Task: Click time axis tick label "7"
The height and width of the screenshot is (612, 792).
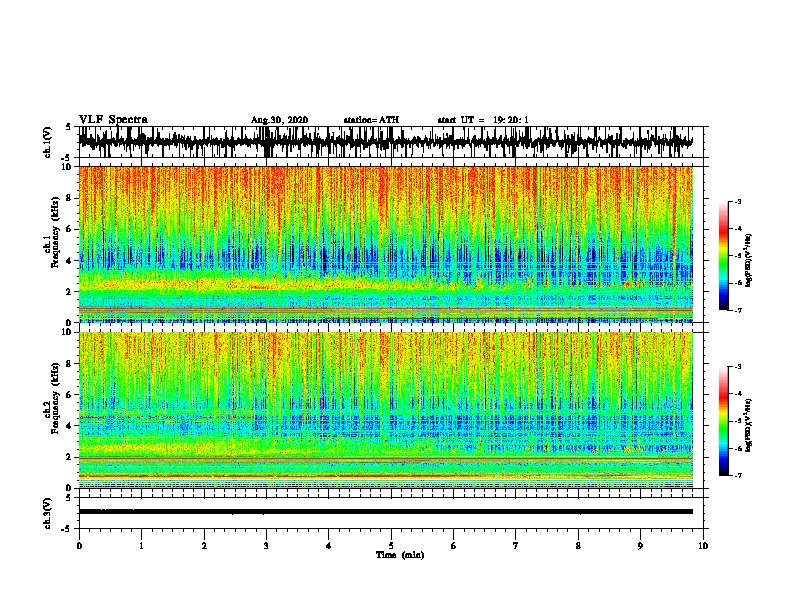Action: pyautogui.click(x=516, y=546)
